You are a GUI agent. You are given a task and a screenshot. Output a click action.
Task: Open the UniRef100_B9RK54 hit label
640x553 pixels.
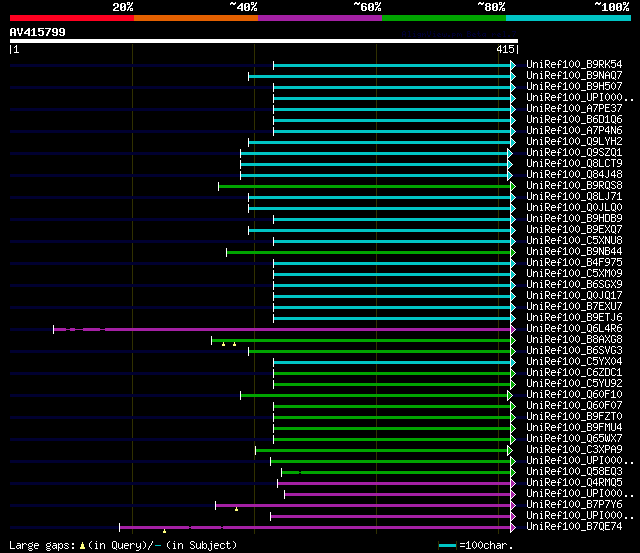(574, 64)
